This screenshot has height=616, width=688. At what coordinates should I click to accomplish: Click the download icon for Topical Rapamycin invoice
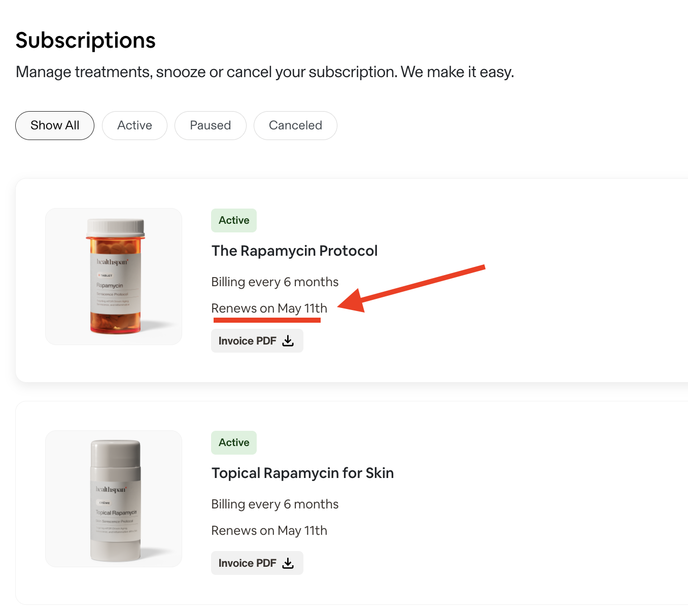pos(288,563)
